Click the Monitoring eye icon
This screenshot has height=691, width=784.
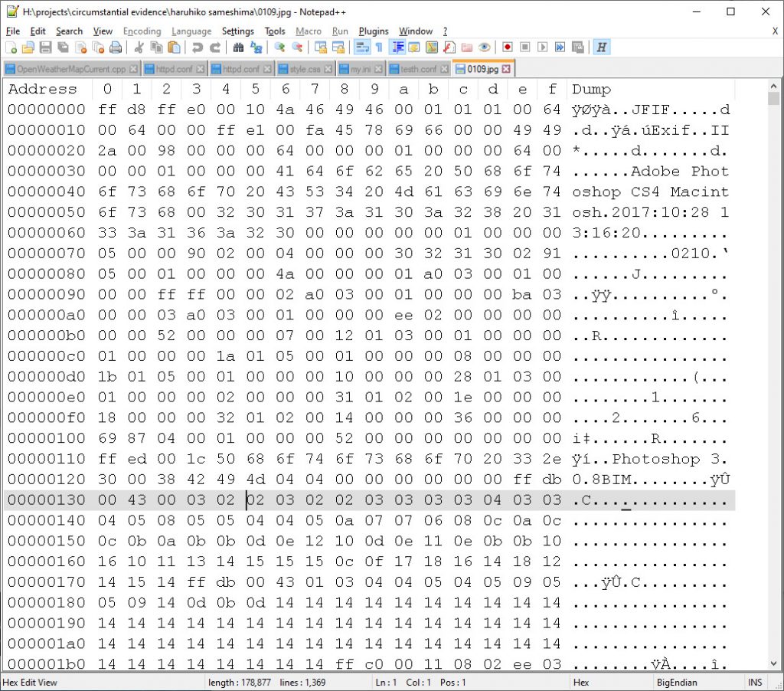484,47
